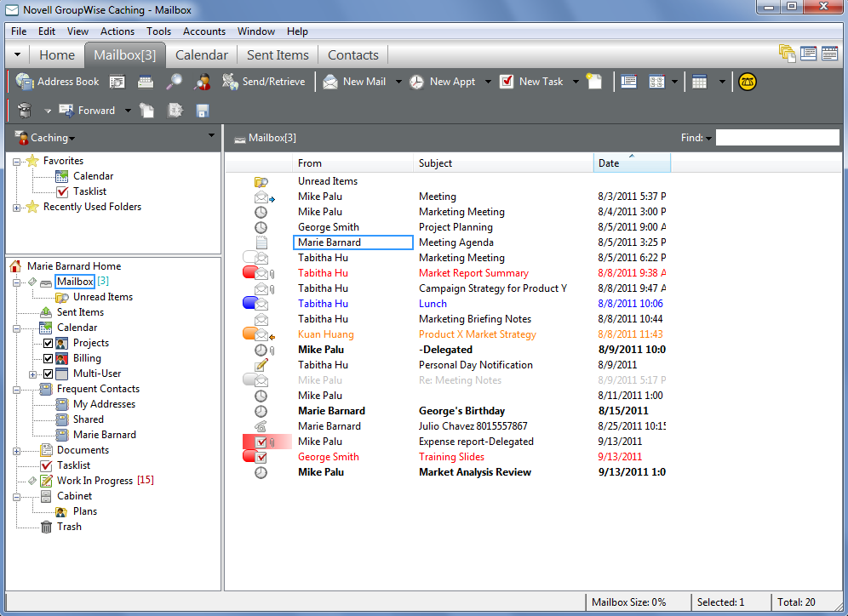Toggle the Multi-User calendar checkbox

48,374
